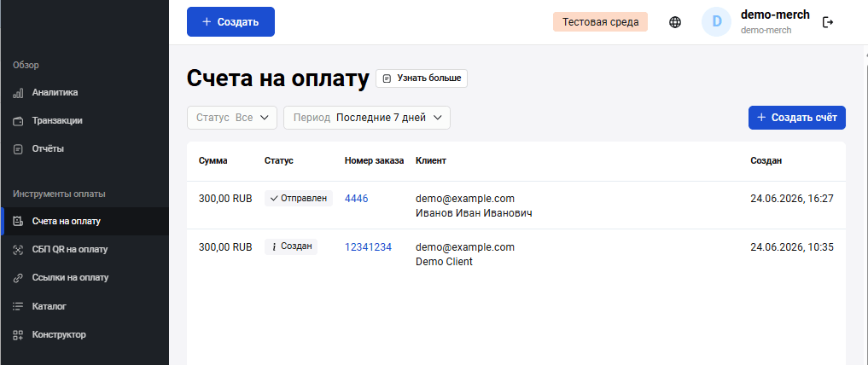Open order number 12341234 link
Screen dimensions: 868x365
point(368,247)
